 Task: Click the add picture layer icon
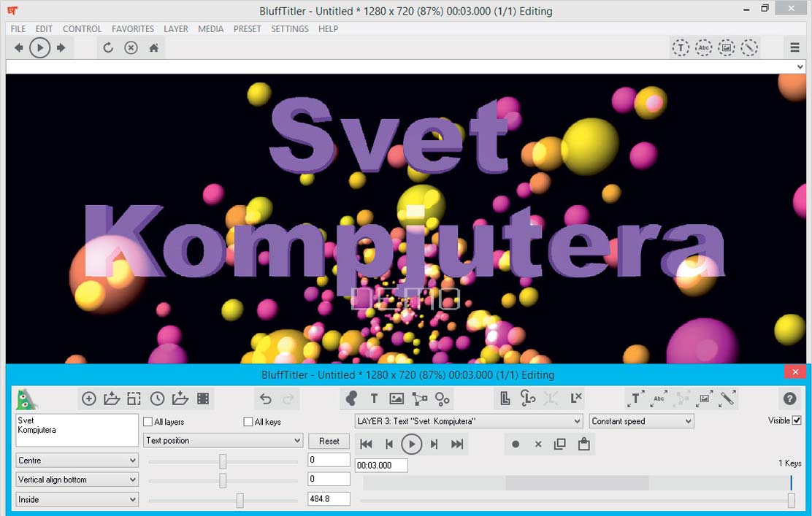397,398
